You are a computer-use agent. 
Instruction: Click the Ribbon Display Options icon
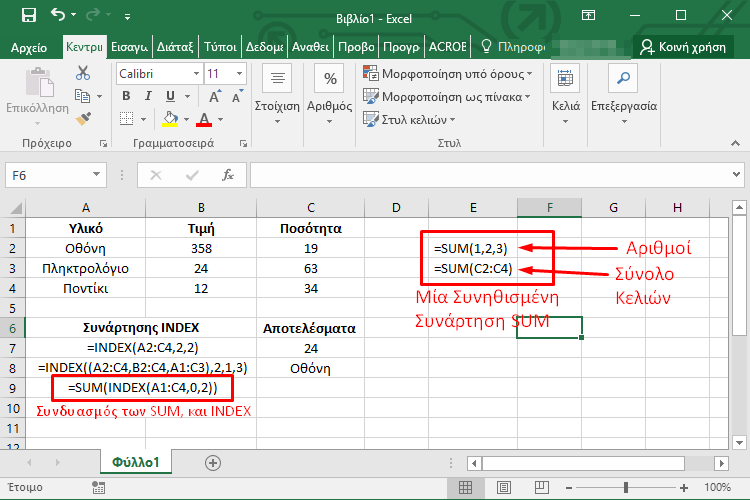pyautogui.click(x=588, y=15)
